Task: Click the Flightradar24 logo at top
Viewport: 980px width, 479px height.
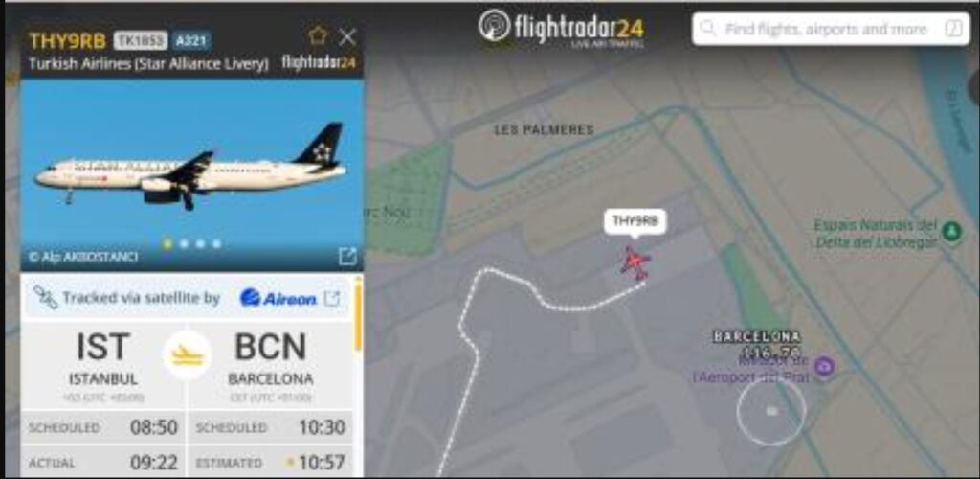Action: (x=561, y=28)
